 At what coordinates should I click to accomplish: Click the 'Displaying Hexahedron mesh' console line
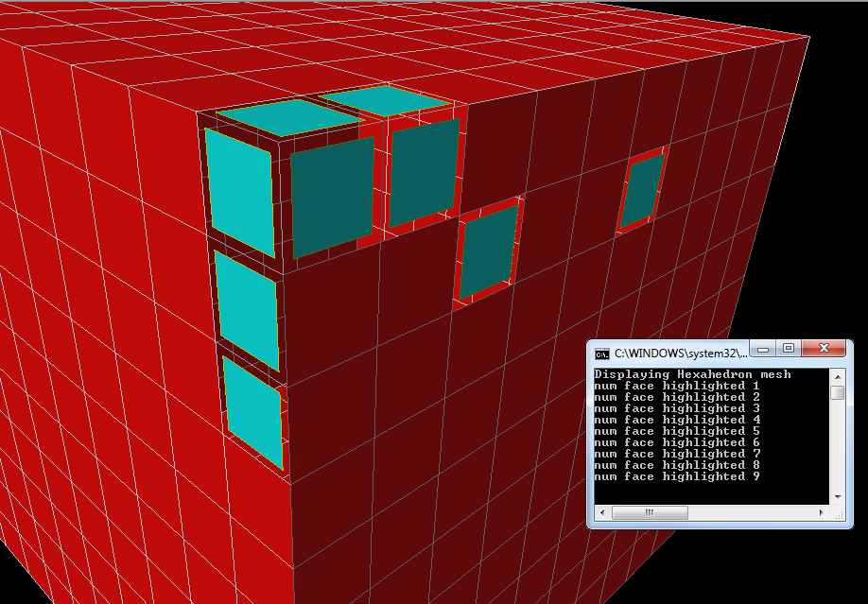pyautogui.click(x=692, y=375)
